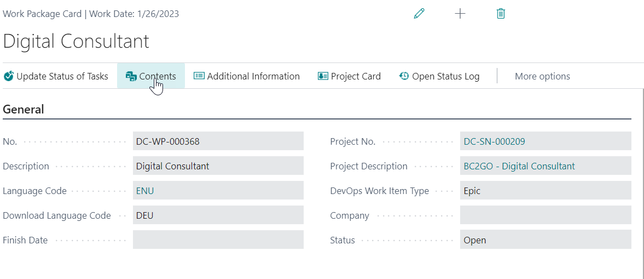This screenshot has height=279, width=644.
Task: Open the DC-SN-000209 project number link
Action: pos(494,141)
